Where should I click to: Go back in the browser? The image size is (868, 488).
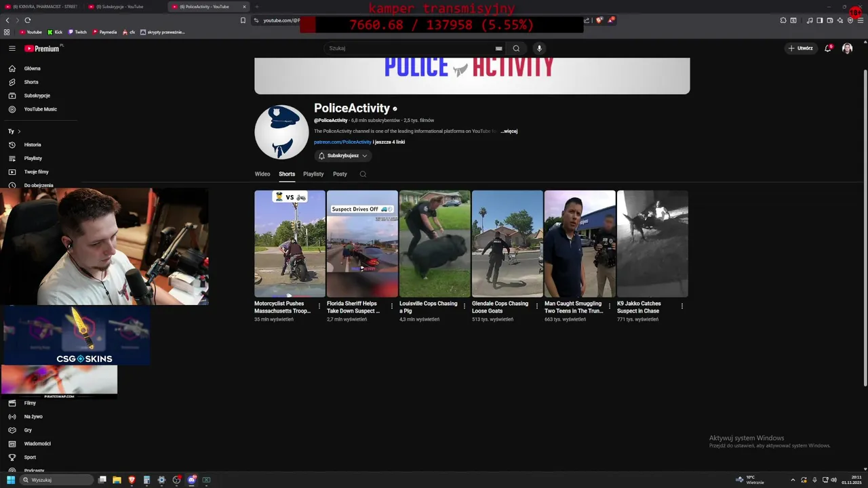click(7, 20)
